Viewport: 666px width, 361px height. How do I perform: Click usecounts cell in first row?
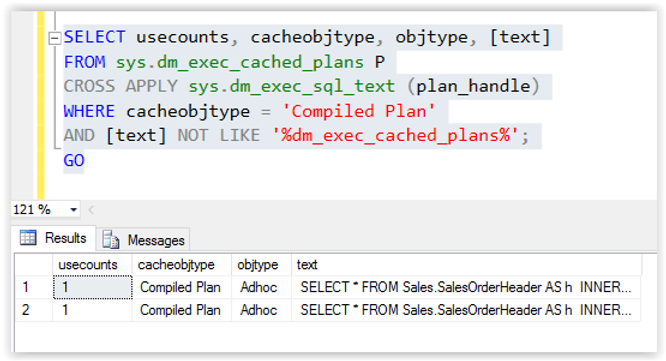93,287
